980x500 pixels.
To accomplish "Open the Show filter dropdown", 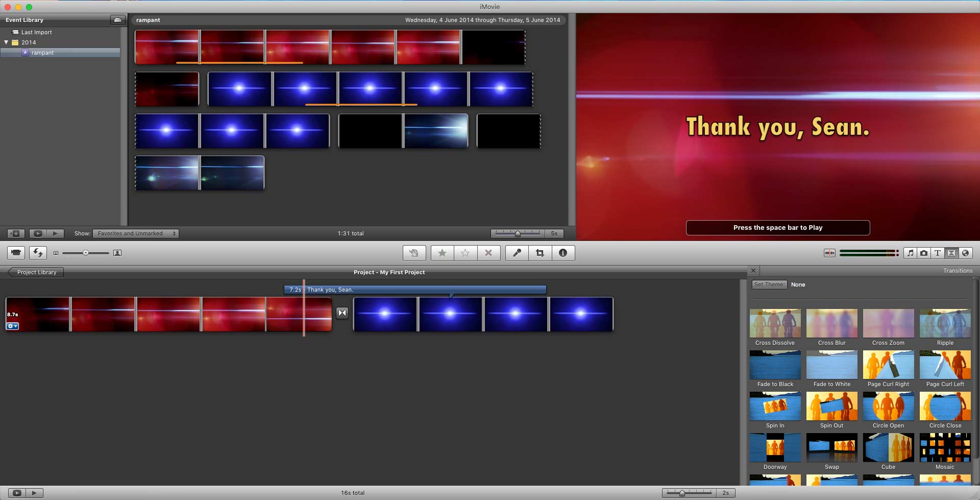I will click(135, 233).
